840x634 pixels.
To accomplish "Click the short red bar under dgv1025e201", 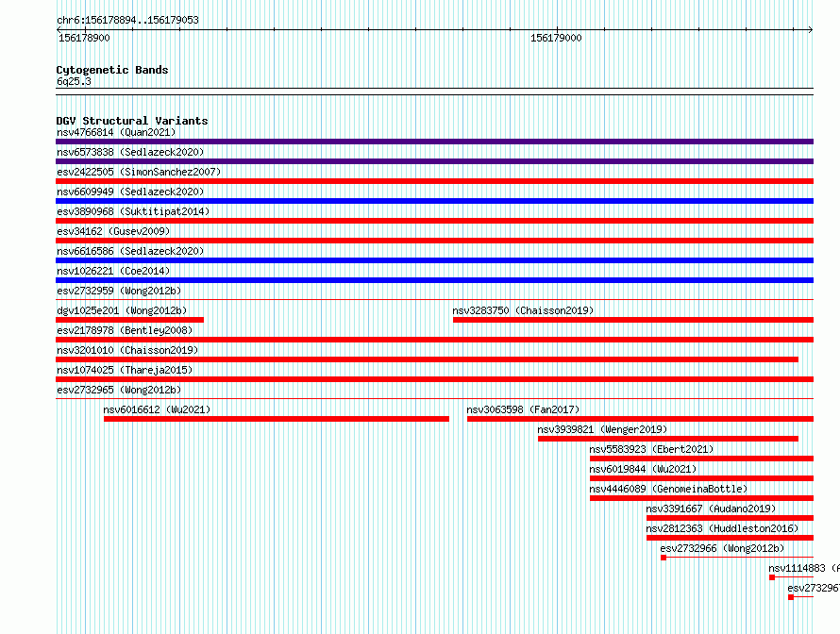I will tap(129, 320).
